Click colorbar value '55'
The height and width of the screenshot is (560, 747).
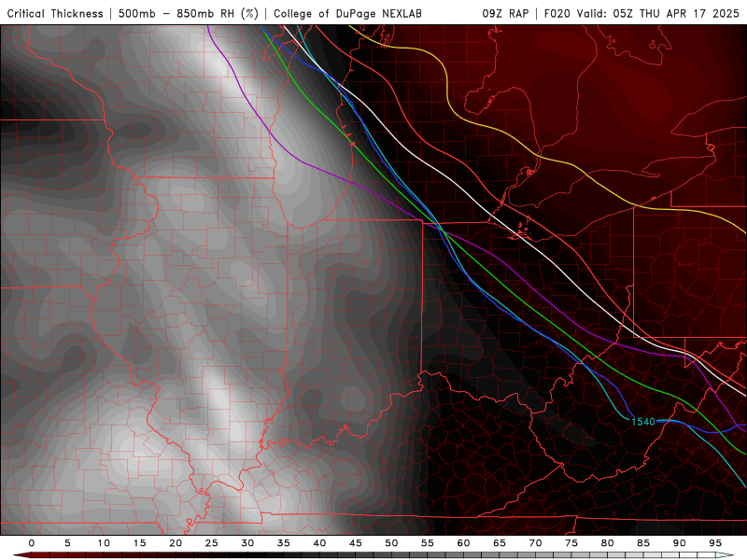(428, 543)
